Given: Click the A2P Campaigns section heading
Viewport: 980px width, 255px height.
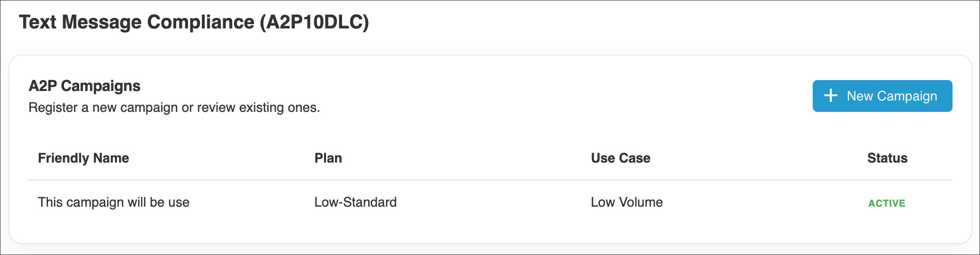Looking at the screenshot, I should tap(84, 86).
